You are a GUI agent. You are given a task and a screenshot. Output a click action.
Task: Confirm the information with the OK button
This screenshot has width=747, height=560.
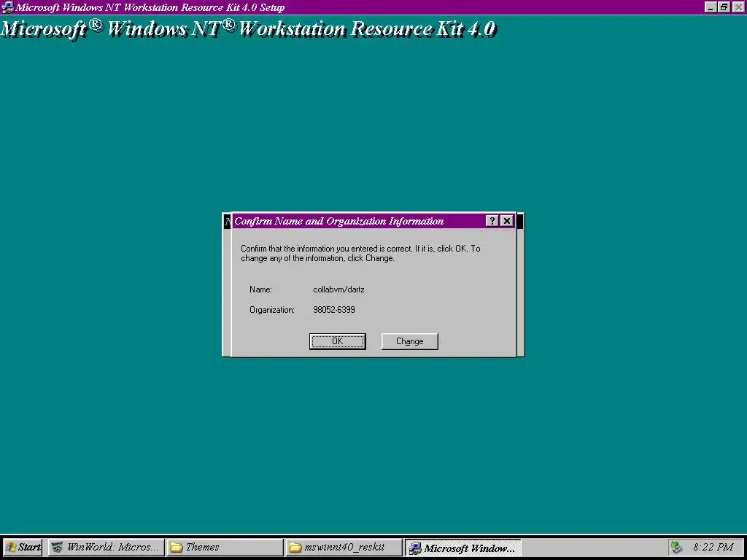click(x=337, y=341)
